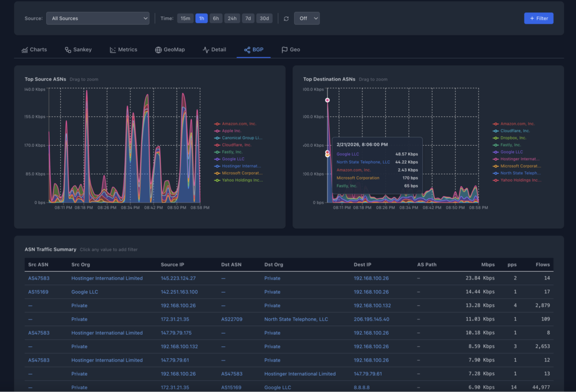The width and height of the screenshot is (576, 392).
Task: Click the Charts tab icon
Action: click(x=25, y=49)
